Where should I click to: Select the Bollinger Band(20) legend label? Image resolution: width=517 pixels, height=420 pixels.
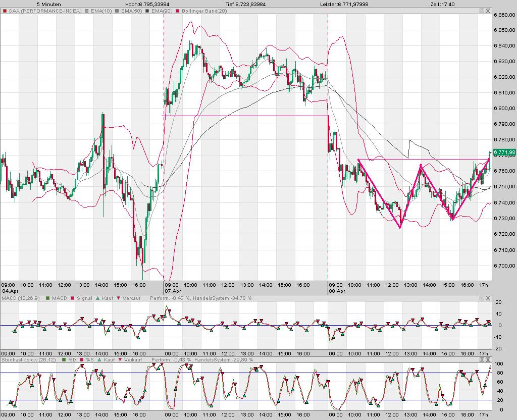(204, 11)
